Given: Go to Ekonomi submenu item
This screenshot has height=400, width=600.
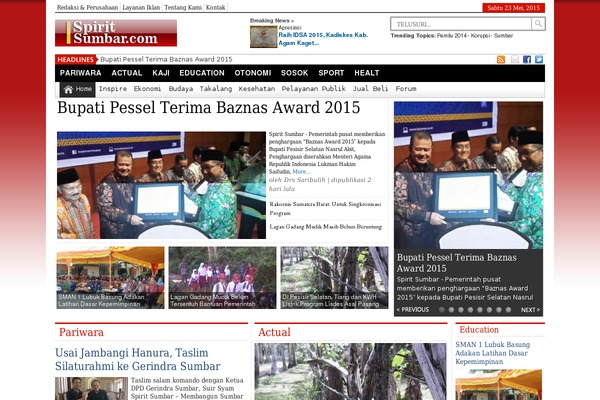Looking at the screenshot, I should (147, 89).
